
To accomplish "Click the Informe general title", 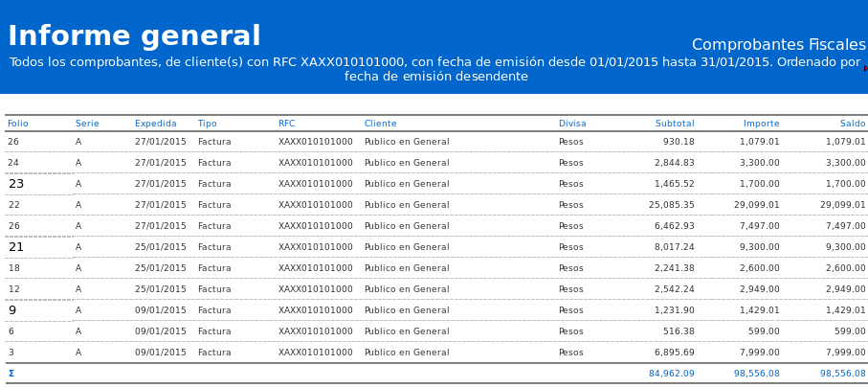I will coord(134,36).
